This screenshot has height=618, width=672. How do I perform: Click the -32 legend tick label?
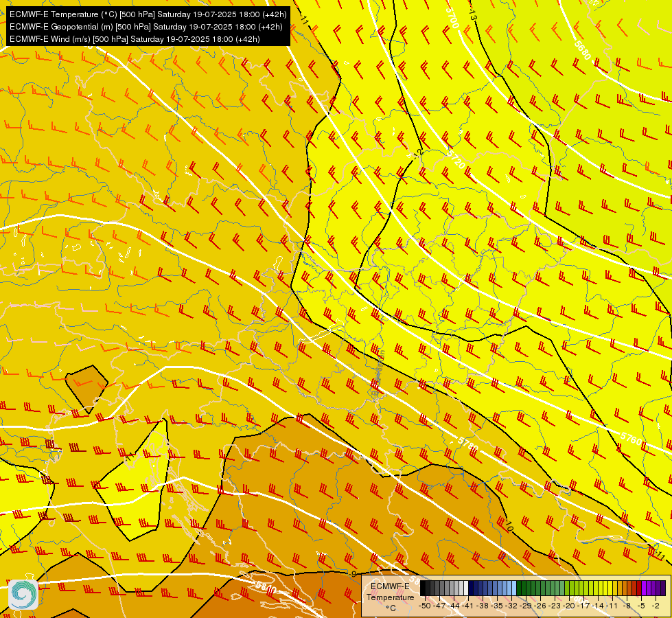coord(511,606)
